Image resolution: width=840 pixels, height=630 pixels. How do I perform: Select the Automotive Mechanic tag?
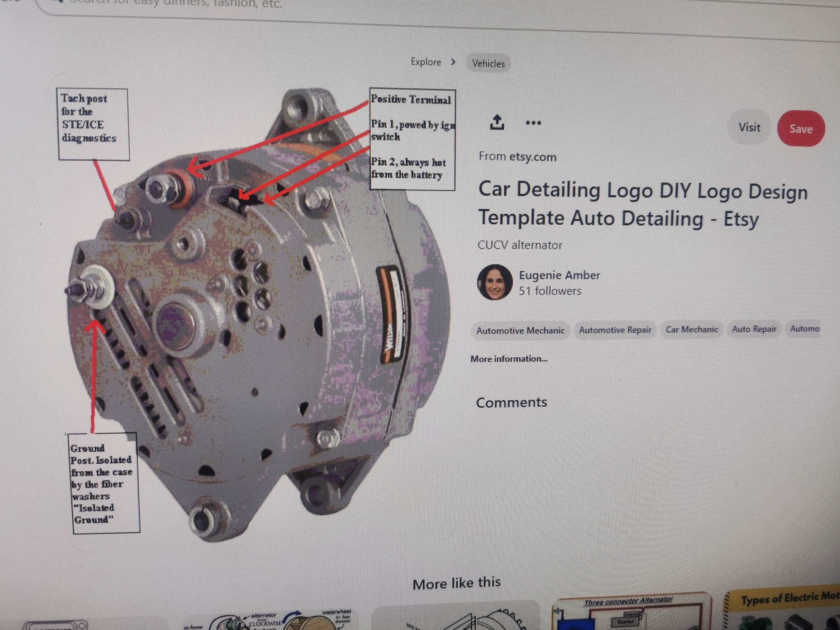(x=520, y=331)
